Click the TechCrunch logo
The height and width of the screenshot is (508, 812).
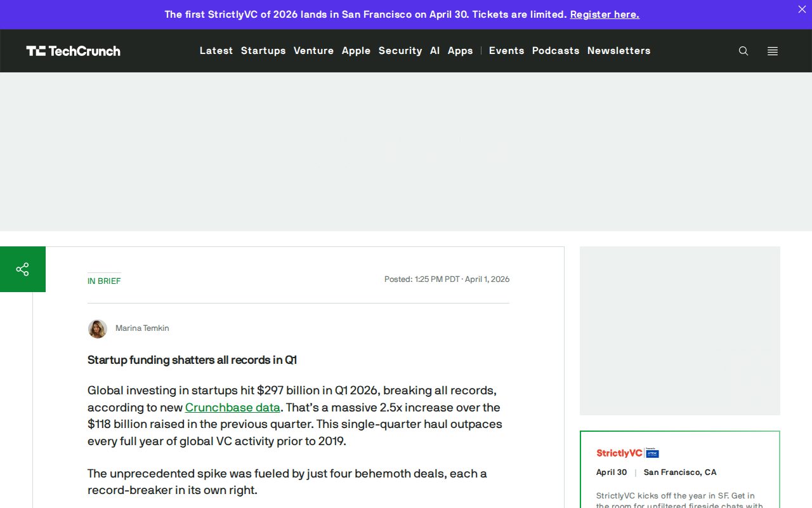pyautogui.click(x=73, y=51)
